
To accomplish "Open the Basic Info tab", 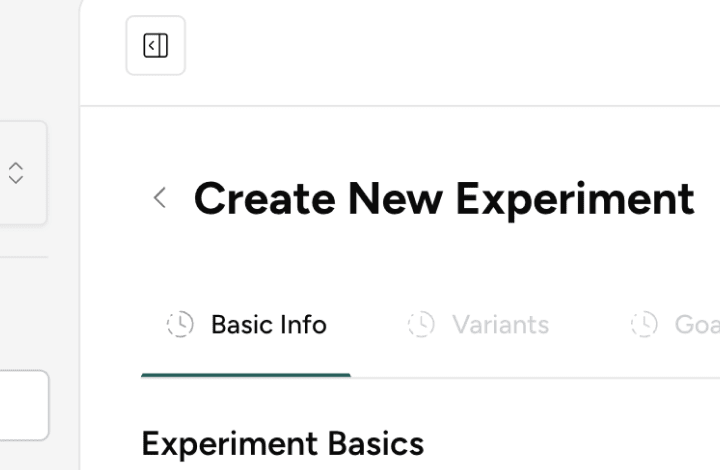I will tap(247, 325).
